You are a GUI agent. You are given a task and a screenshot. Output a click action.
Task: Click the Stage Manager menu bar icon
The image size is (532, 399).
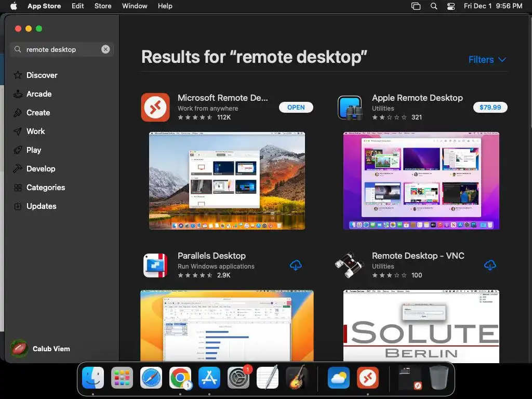(416, 6)
